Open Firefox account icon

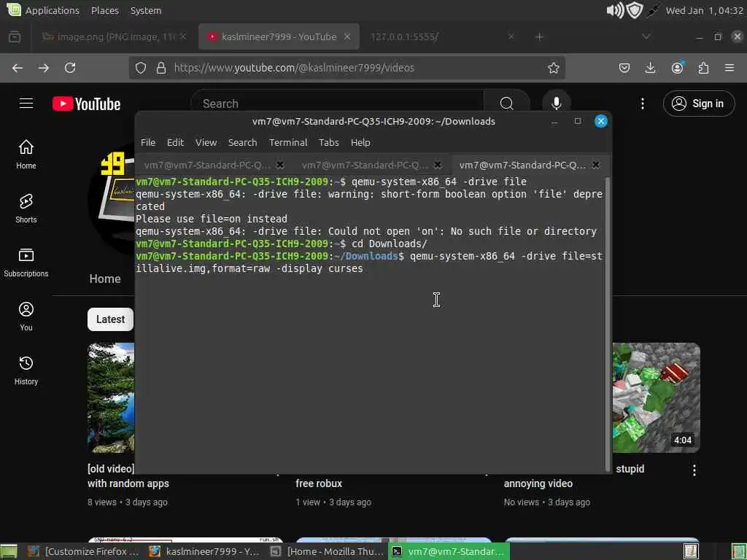[x=677, y=68]
